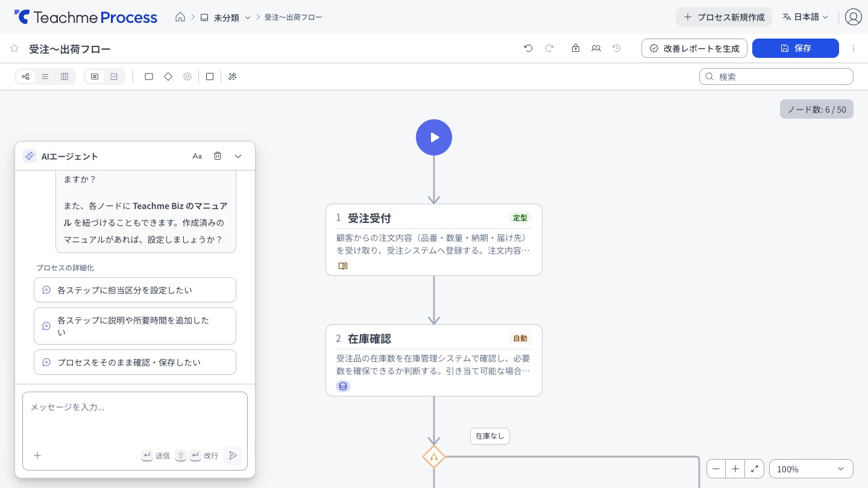Screen dimensions: 868x488
Task: Add a rectangle step node
Action: [149, 77]
